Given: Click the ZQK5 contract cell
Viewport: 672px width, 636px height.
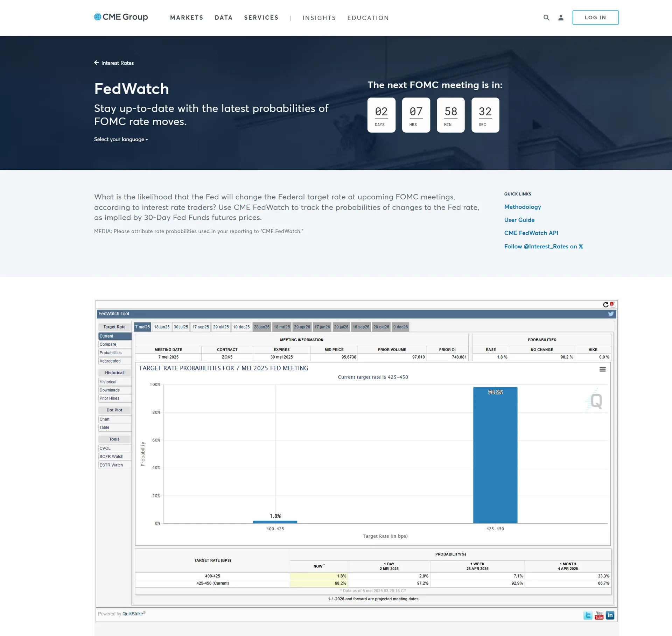Looking at the screenshot, I should [x=227, y=357].
